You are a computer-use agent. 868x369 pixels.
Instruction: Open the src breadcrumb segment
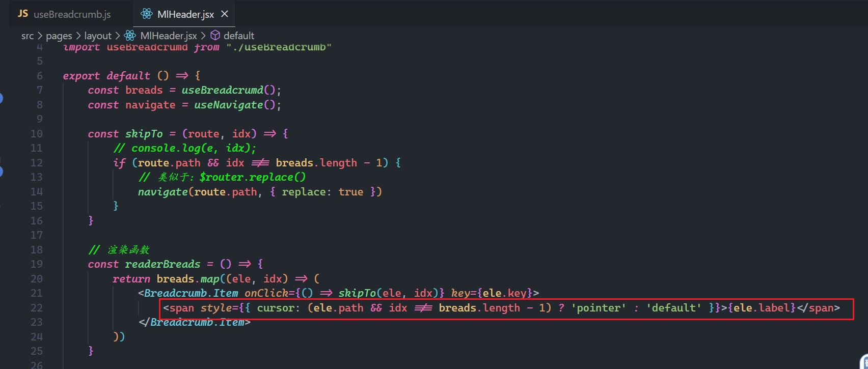tap(28, 36)
